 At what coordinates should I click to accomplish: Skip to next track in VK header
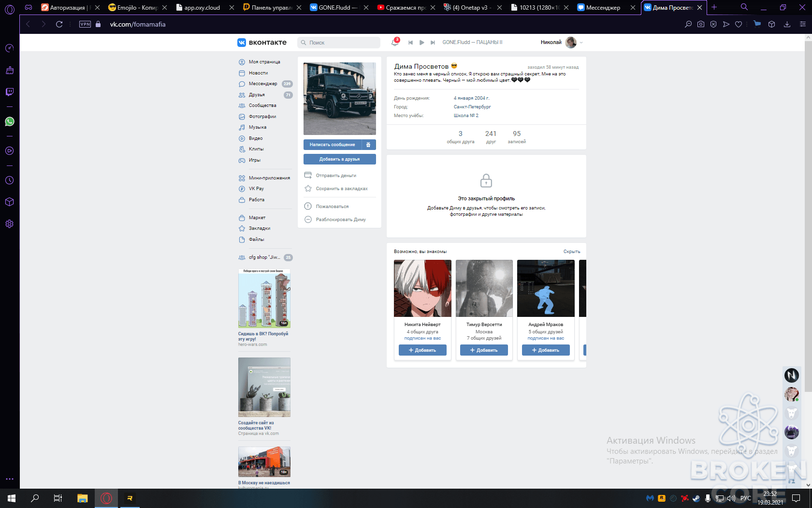coord(433,43)
